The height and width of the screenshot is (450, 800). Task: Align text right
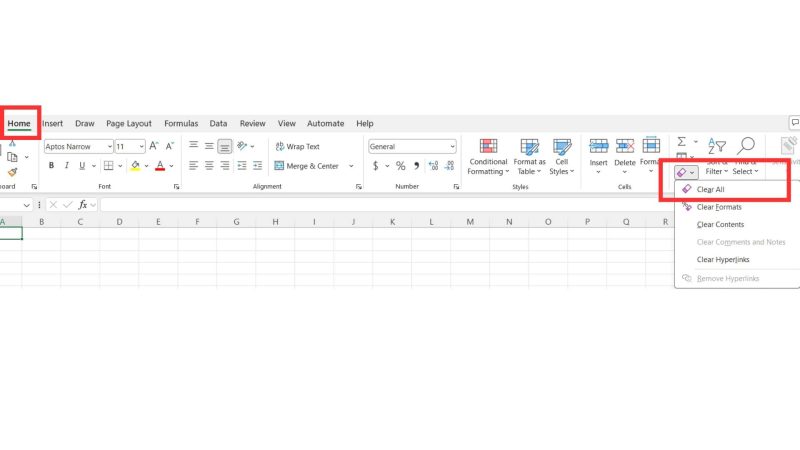click(x=224, y=165)
